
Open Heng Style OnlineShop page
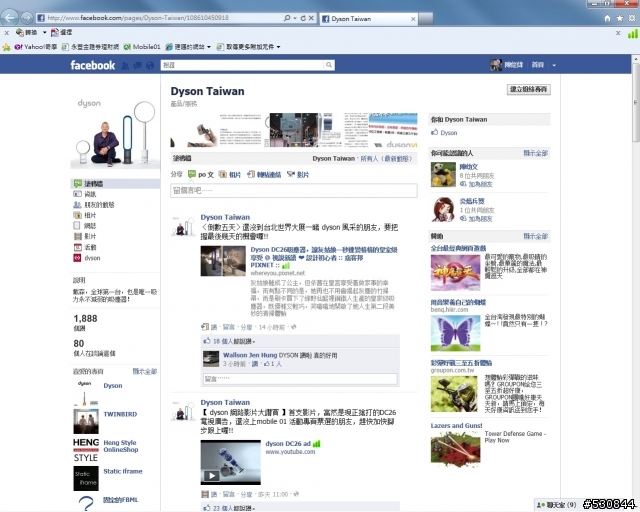coord(121,446)
